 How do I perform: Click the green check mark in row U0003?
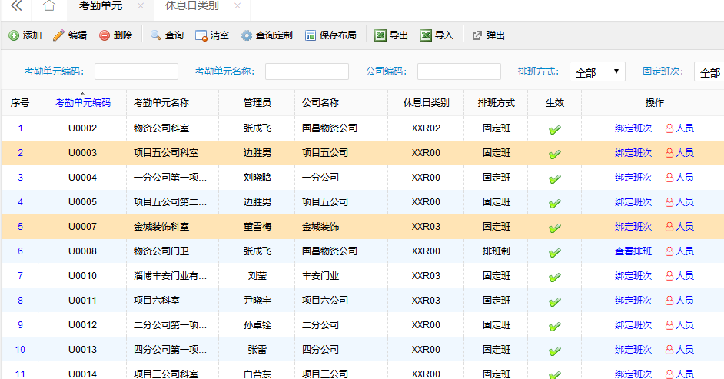pyautogui.click(x=555, y=154)
